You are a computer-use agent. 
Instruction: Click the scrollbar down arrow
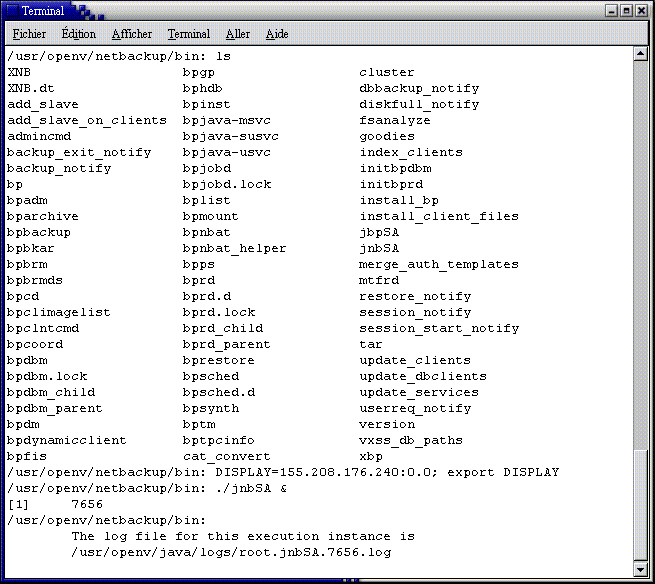tap(640, 569)
